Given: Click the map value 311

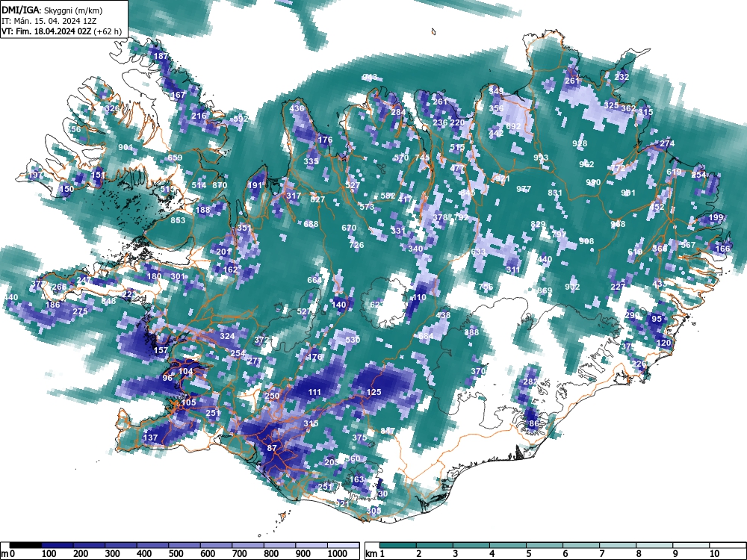Looking at the screenshot, I should tap(513, 270).
